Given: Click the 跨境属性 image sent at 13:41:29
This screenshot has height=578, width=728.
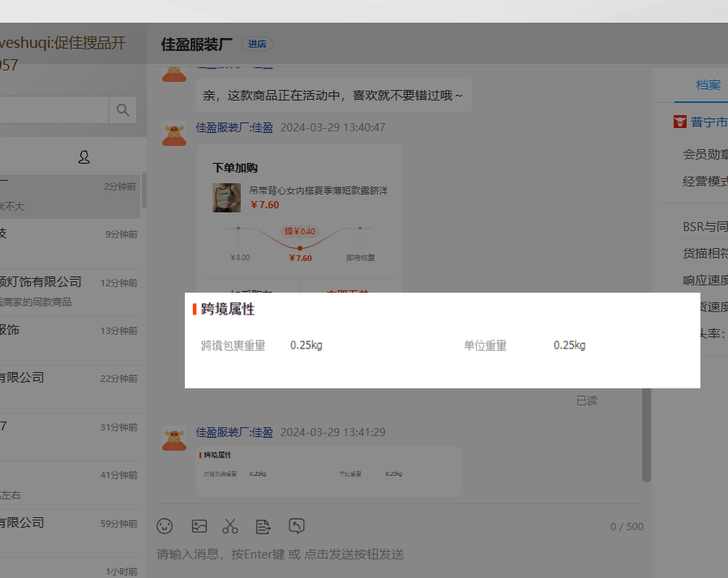Looking at the screenshot, I should click(x=328, y=470).
